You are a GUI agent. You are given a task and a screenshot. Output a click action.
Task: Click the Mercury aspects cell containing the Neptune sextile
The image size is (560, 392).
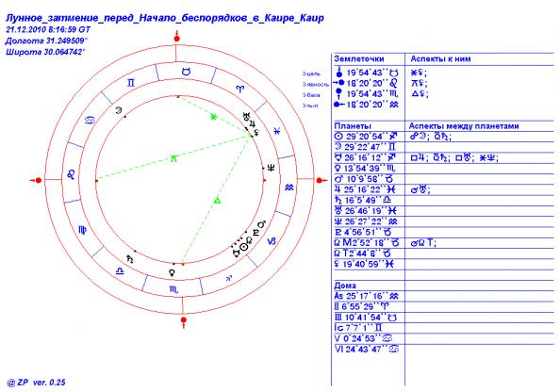453,157
